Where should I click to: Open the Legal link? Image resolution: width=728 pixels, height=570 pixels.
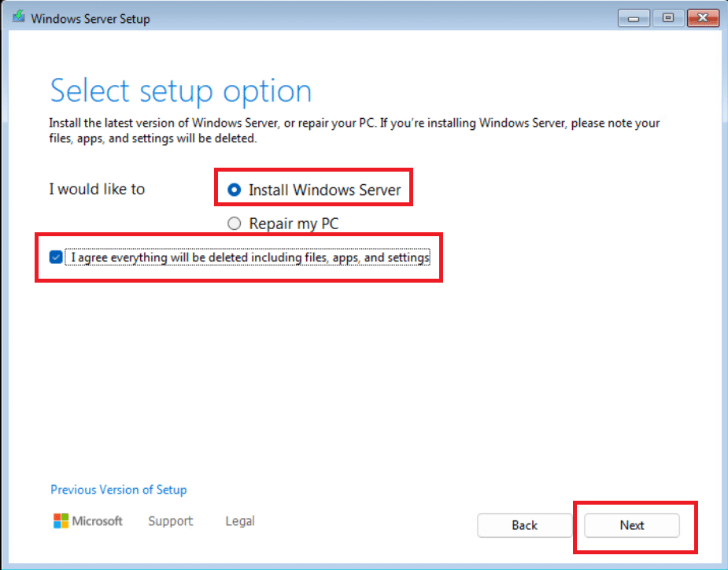[240, 521]
